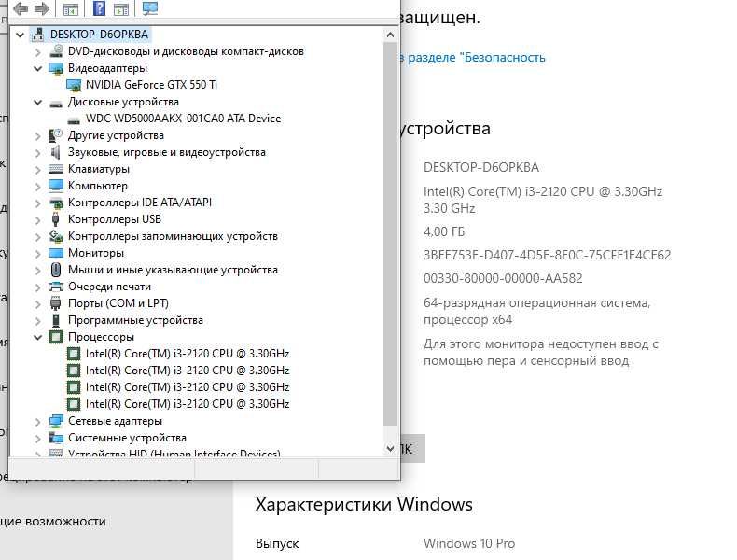Click the device name DESKTOP-D6OPKBA in Settings

pos(481,167)
